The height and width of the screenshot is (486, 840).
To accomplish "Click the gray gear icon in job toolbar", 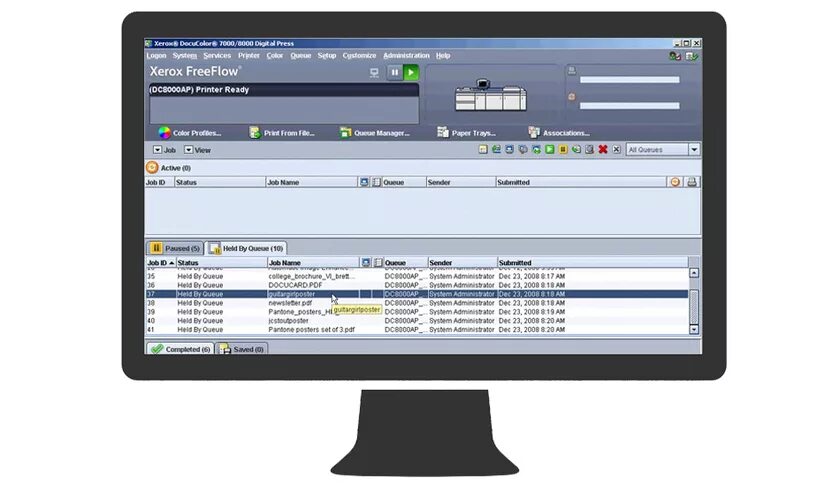I will 523,149.
